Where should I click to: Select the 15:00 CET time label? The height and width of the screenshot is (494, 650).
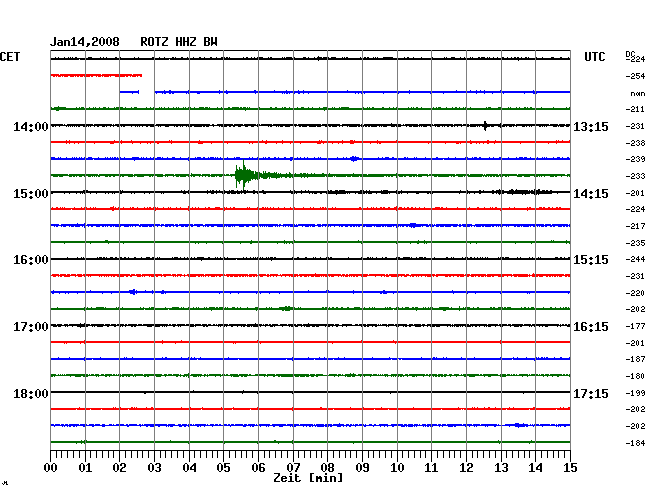(x=31, y=194)
